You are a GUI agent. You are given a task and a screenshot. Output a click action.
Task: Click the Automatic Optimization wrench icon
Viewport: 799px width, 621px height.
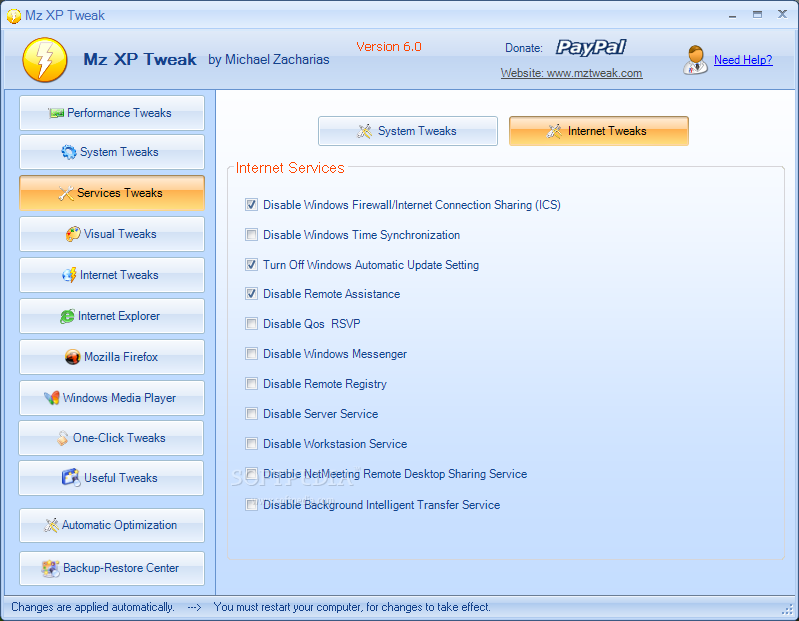click(x=51, y=525)
